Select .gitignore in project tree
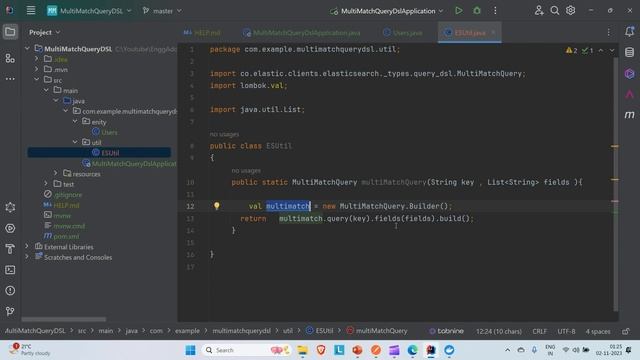The height and width of the screenshot is (360, 640). click(x=68, y=195)
